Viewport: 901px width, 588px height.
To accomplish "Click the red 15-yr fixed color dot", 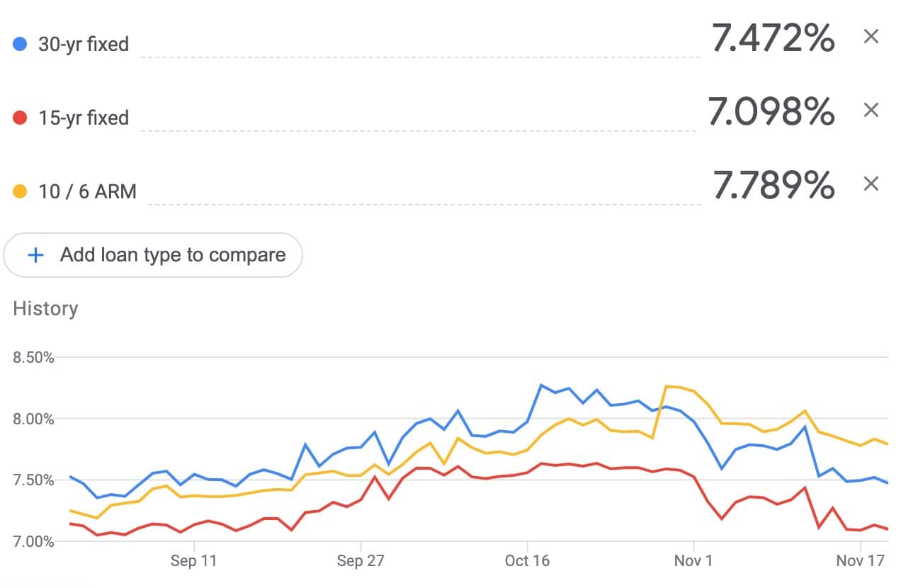I will click(20, 118).
